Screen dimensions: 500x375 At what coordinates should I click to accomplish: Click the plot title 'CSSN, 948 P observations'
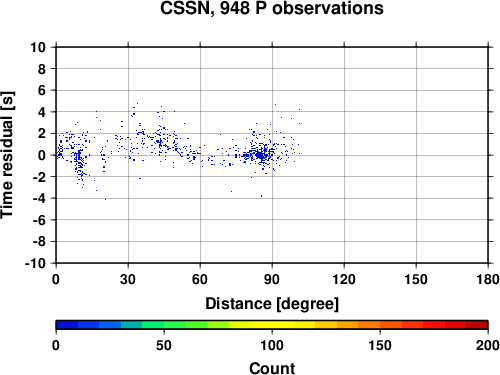[x=272, y=8]
